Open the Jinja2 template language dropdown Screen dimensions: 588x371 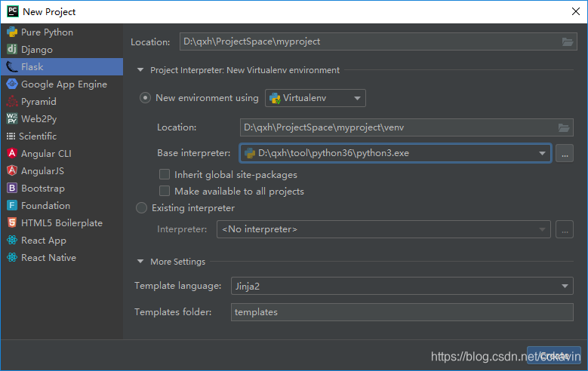click(x=402, y=286)
